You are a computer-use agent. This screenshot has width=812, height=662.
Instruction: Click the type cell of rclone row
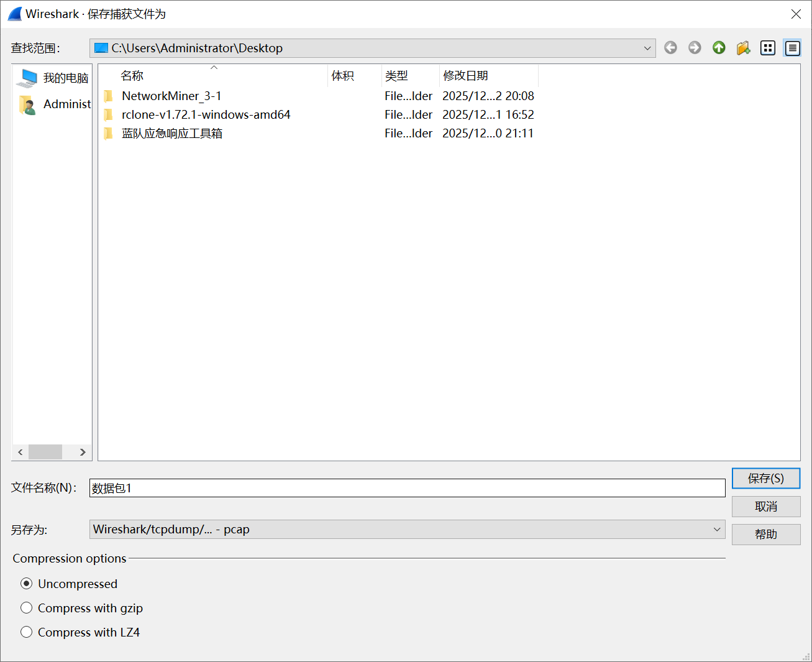pos(408,114)
